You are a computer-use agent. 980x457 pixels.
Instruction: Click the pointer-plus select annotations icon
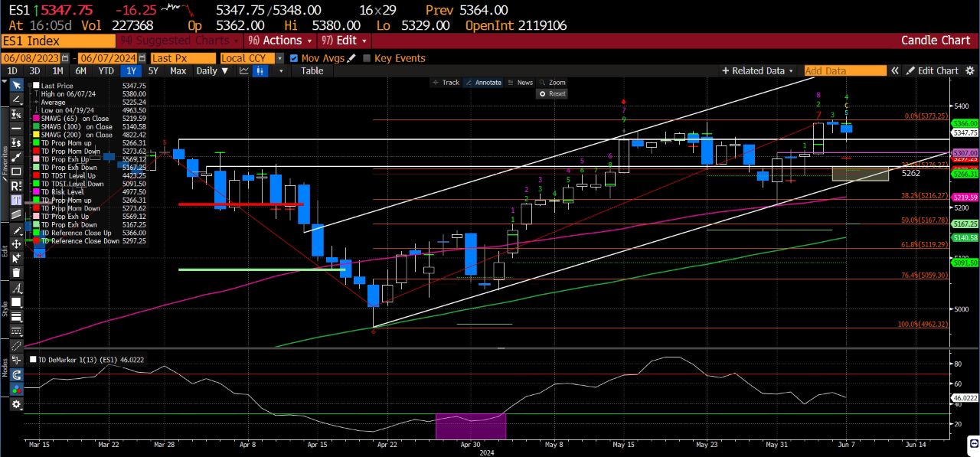[x=17, y=258]
